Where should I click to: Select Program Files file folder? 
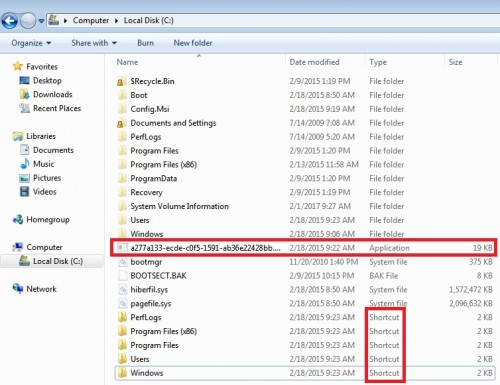tap(154, 151)
